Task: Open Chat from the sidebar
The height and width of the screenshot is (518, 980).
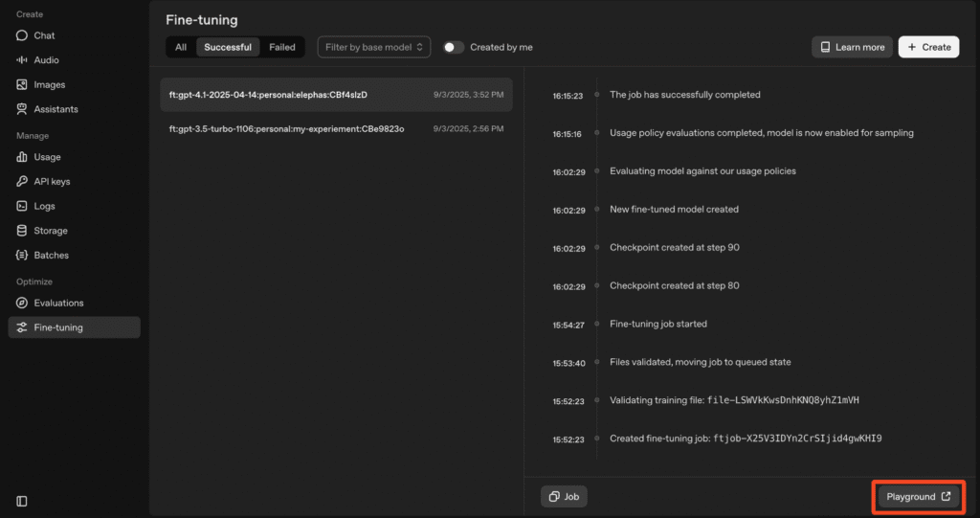Action: pyautogui.click(x=44, y=35)
